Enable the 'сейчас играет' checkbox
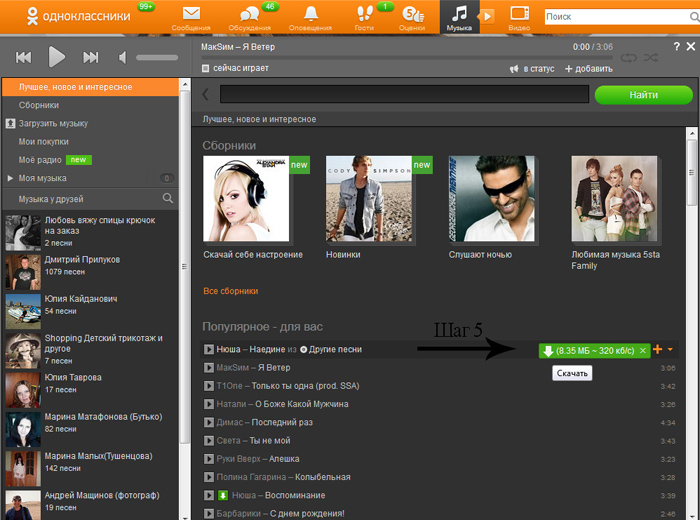700x520 pixels. pyautogui.click(x=205, y=68)
